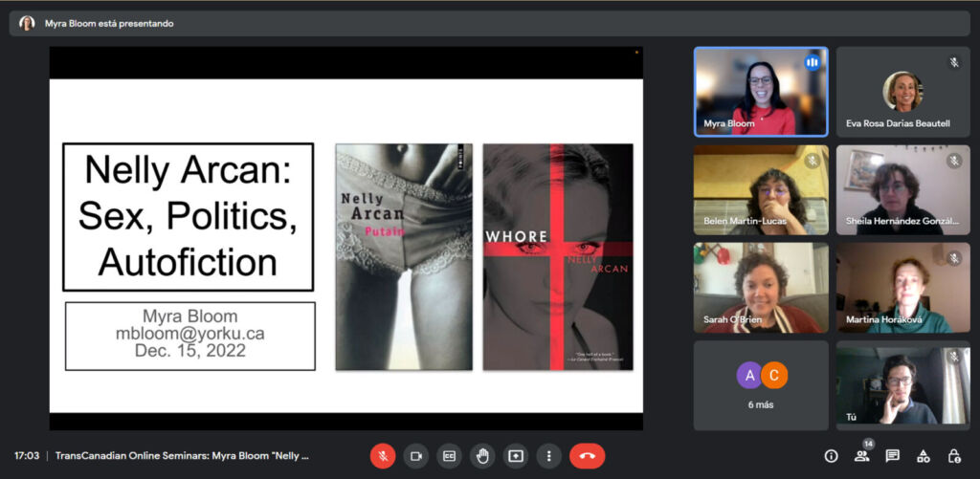Turn on closed captions

pos(450,456)
